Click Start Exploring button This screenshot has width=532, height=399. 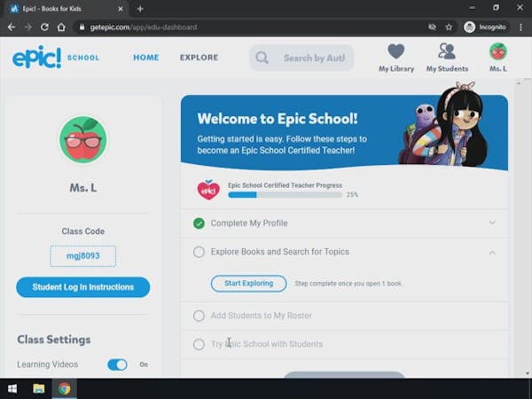[x=248, y=284]
